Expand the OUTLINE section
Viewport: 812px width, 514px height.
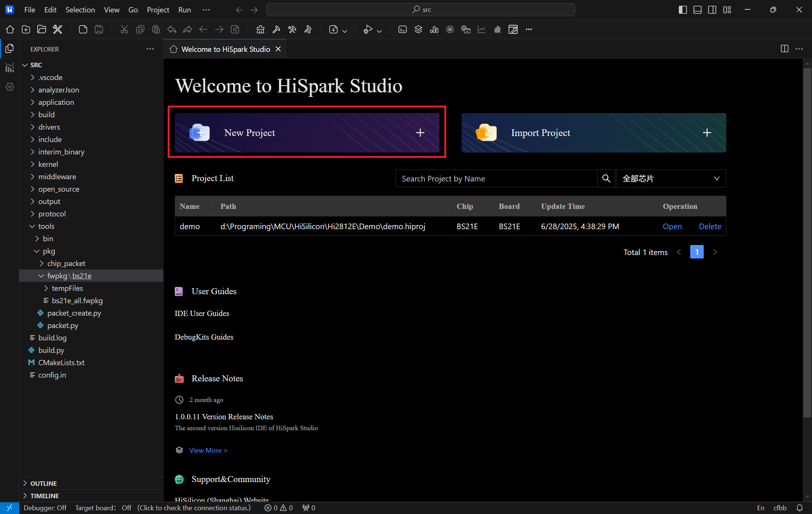point(44,483)
